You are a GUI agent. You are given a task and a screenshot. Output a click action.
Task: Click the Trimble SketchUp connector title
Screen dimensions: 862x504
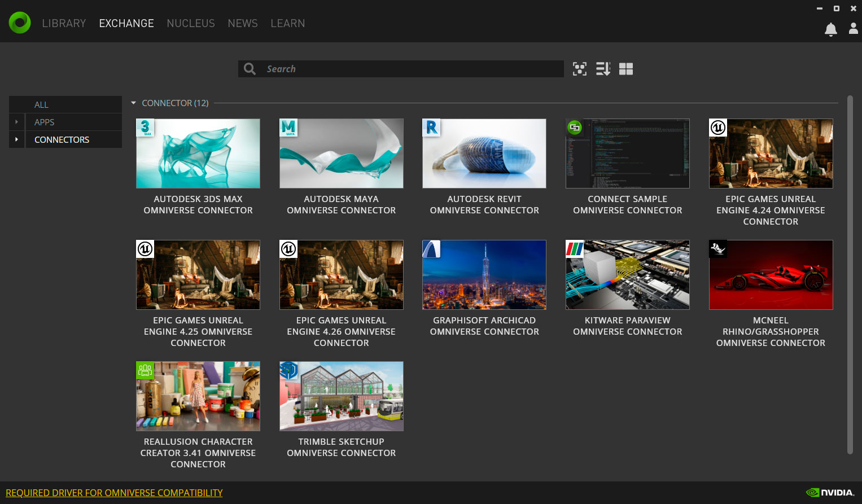point(342,448)
